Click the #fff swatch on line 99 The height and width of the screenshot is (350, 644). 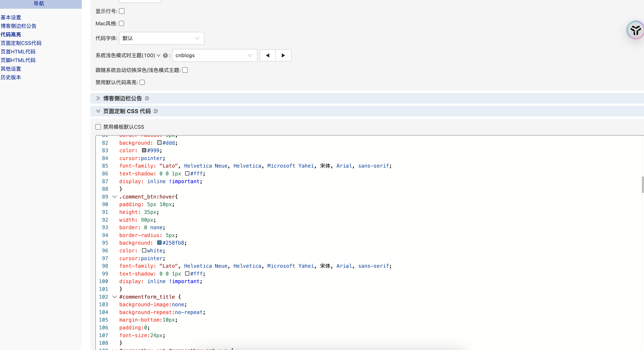tap(187, 273)
